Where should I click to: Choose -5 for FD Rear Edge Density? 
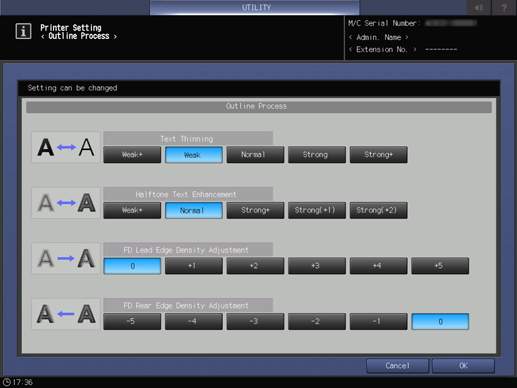pos(132,321)
